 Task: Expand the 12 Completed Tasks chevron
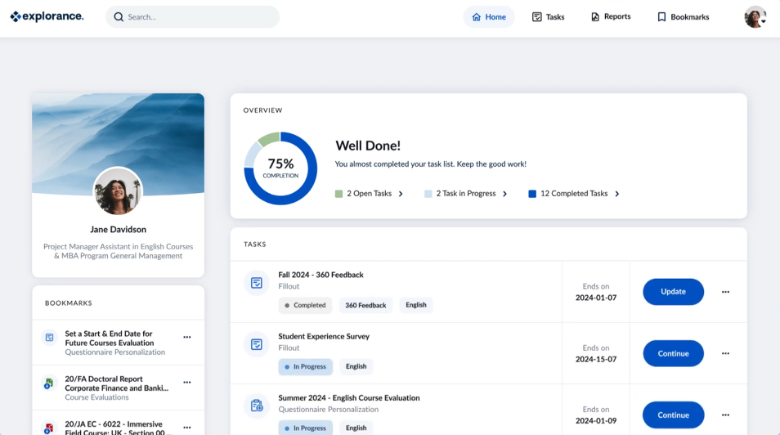click(x=617, y=194)
